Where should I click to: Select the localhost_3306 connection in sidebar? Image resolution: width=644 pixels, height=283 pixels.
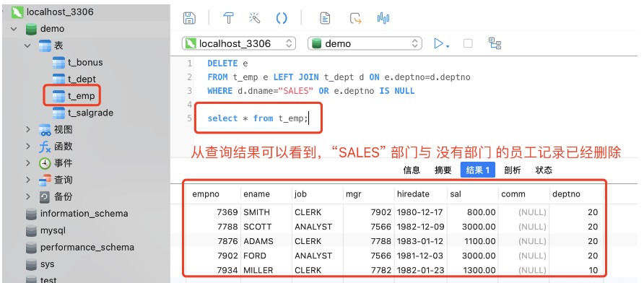pyautogui.click(x=60, y=12)
